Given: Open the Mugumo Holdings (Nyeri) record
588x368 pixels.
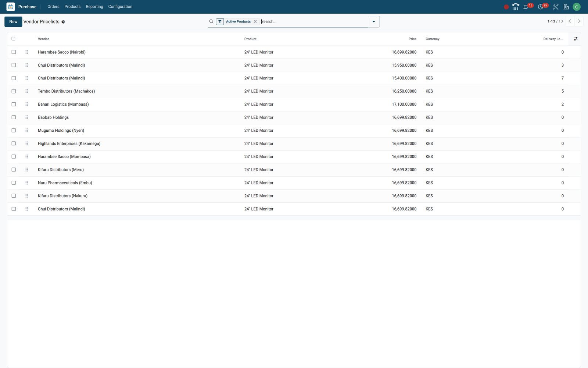Looking at the screenshot, I should [x=61, y=131].
